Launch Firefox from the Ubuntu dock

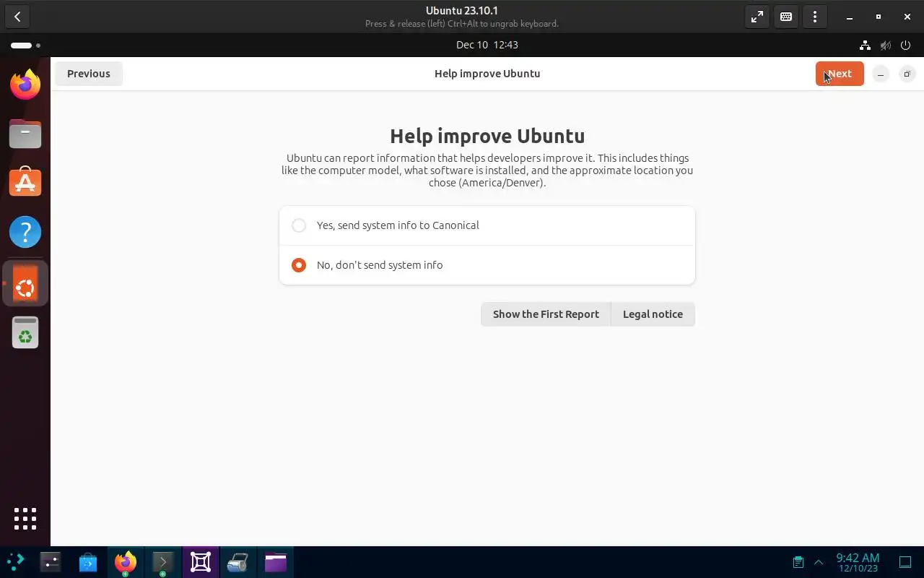click(25, 85)
